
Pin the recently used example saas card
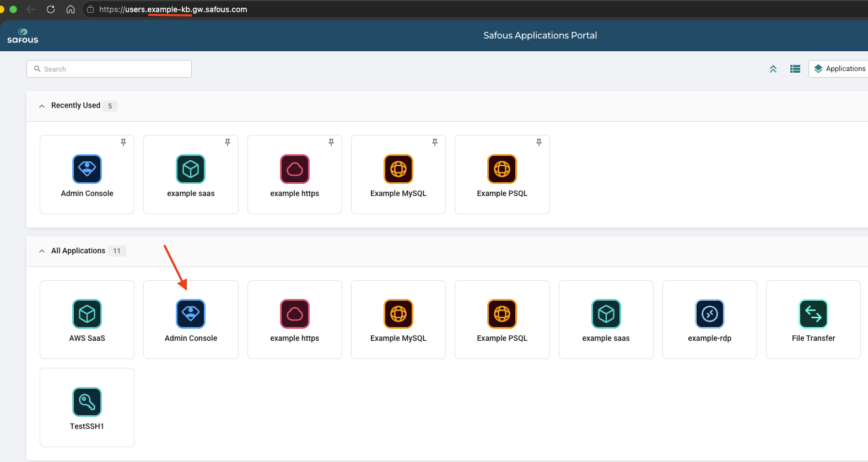(227, 142)
